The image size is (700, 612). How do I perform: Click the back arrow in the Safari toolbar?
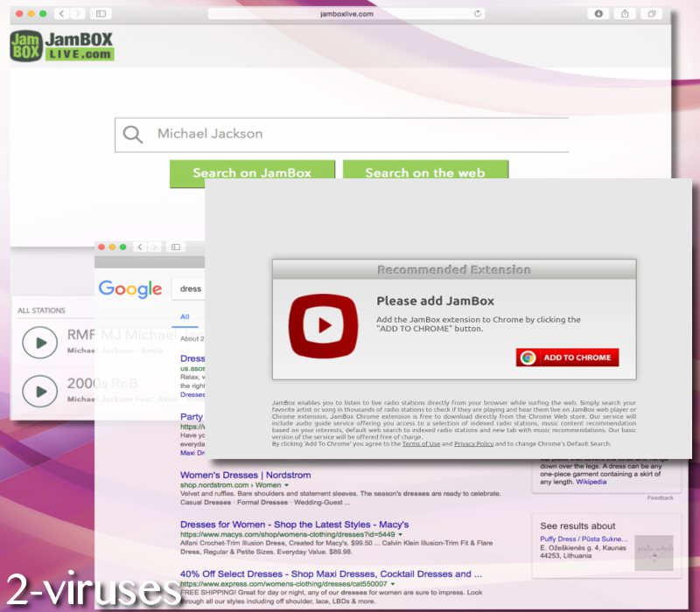tap(60, 14)
